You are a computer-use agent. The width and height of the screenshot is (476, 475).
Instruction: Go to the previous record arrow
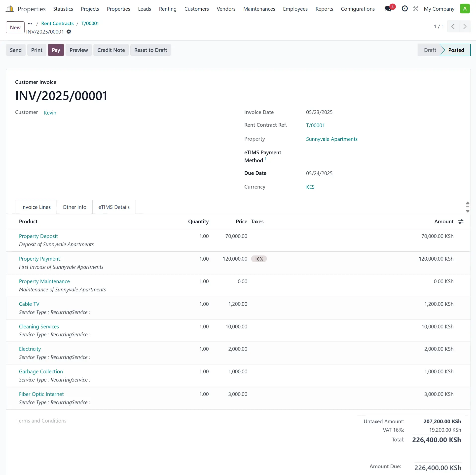(453, 27)
